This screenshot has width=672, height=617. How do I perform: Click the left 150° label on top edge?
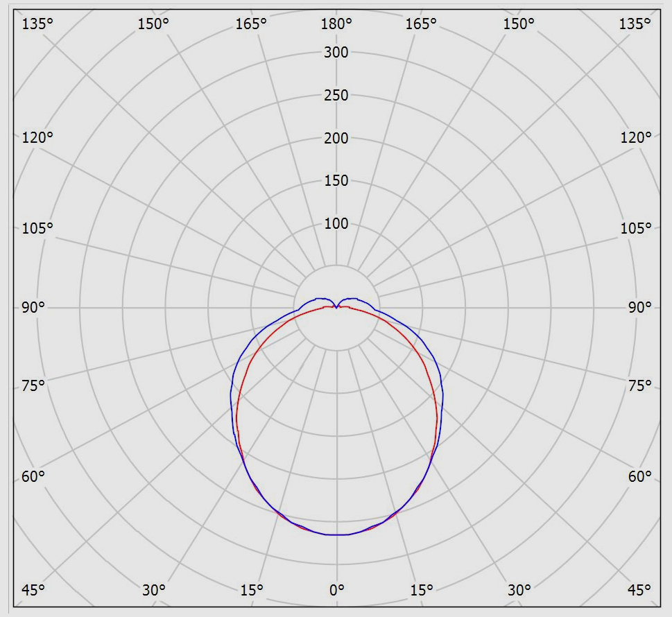(x=153, y=24)
